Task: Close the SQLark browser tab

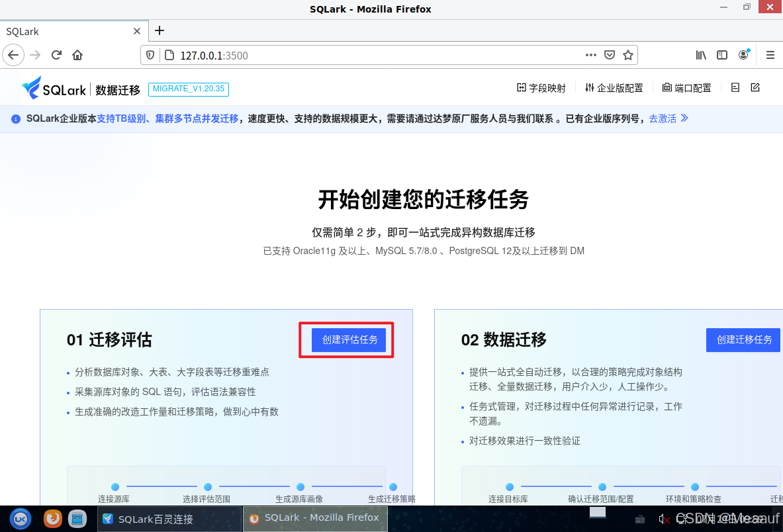Action: pos(137,32)
